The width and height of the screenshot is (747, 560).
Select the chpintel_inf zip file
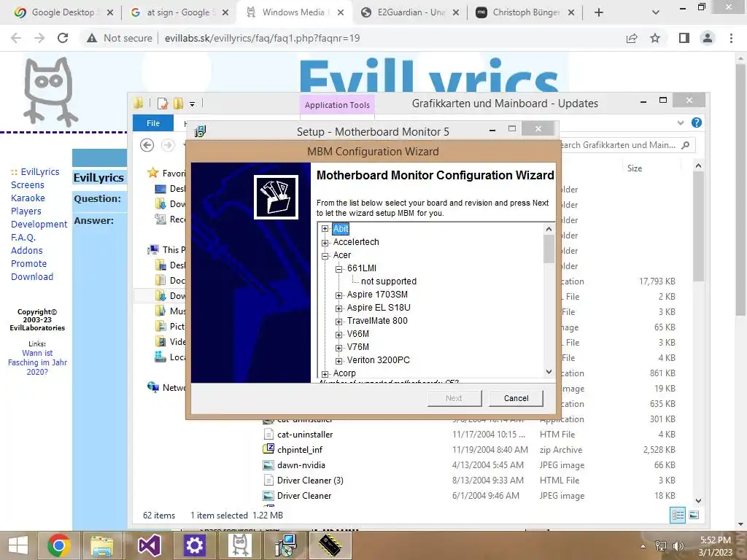pos(300,449)
